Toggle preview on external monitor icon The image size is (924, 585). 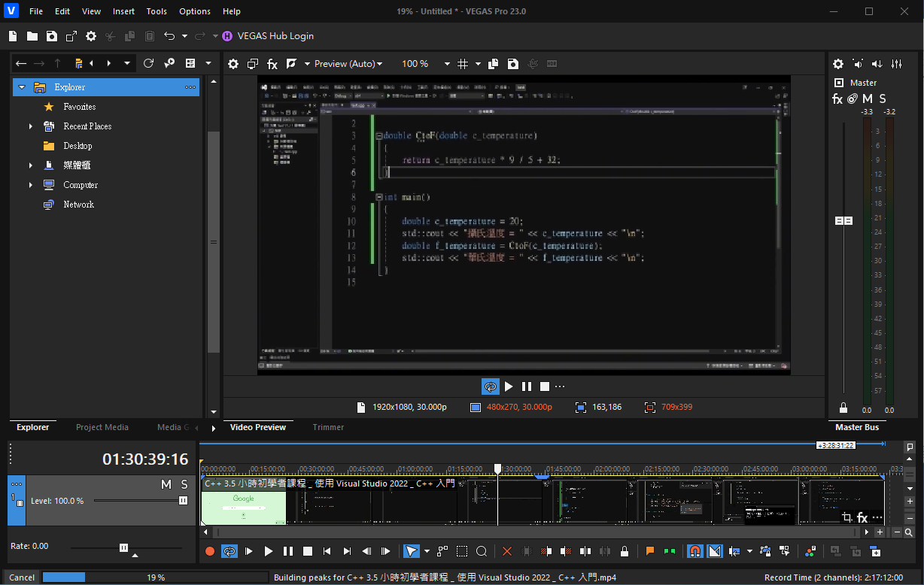point(253,64)
